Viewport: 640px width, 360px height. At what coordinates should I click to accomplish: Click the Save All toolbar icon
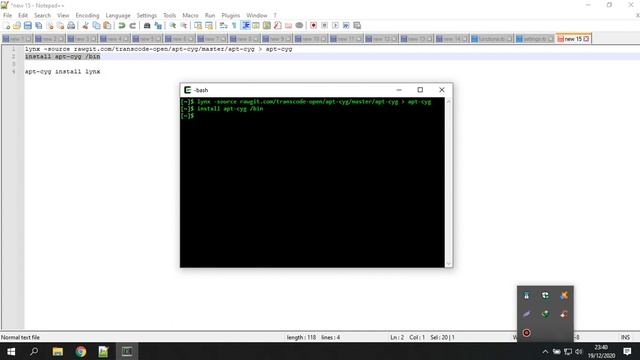[x=39, y=26]
